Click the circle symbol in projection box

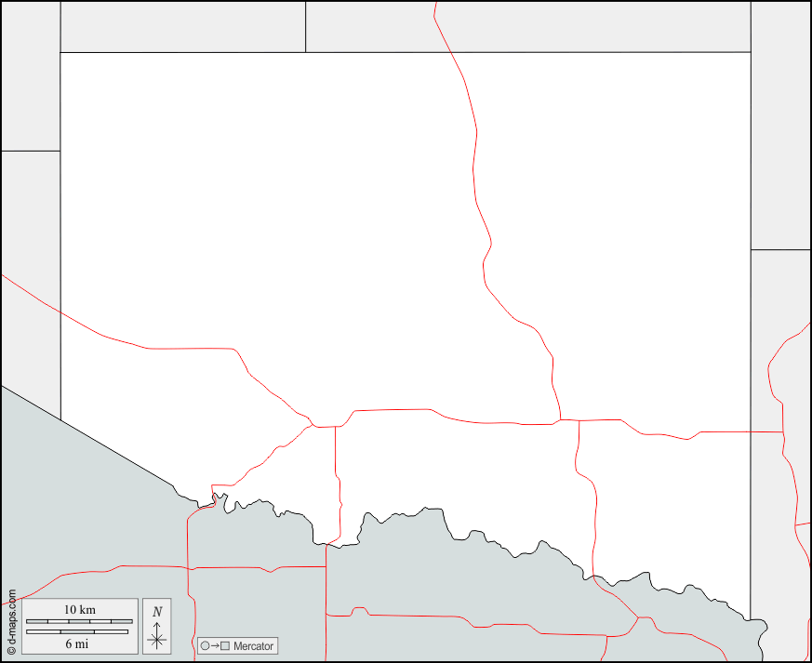[x=205, y=645]
